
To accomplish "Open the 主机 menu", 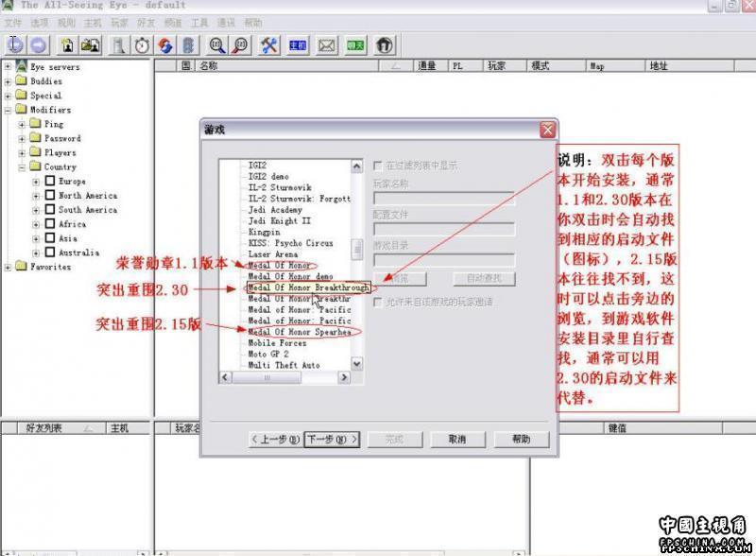I will (93, 23).
